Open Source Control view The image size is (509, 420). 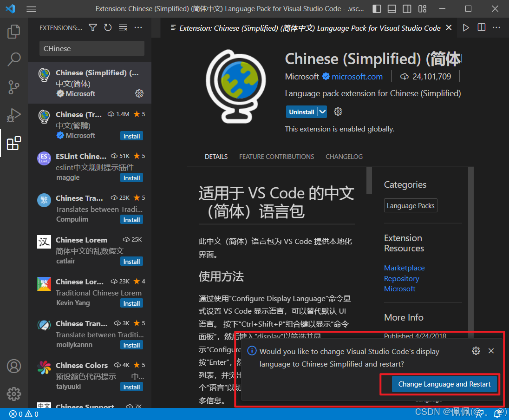click(x=13, y=87)
